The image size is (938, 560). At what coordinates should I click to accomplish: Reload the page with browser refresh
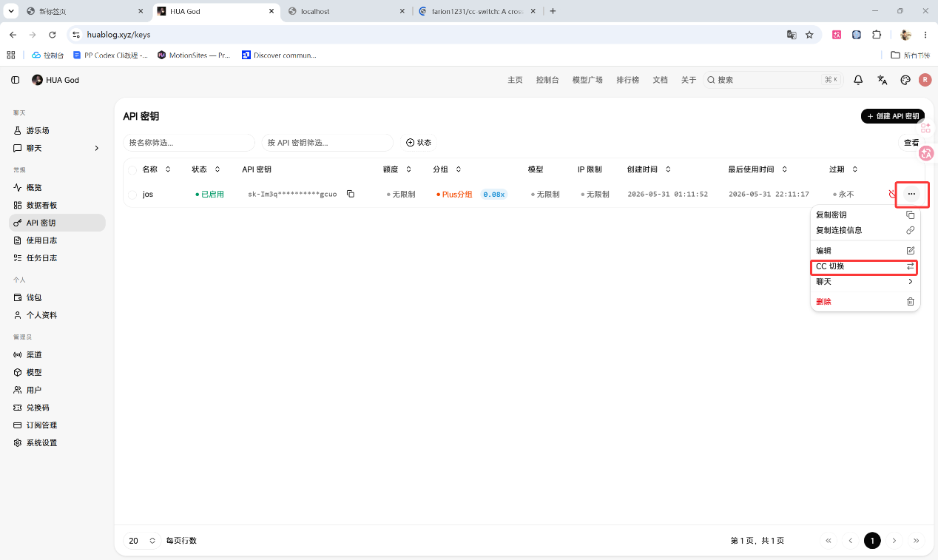point(52,35)
